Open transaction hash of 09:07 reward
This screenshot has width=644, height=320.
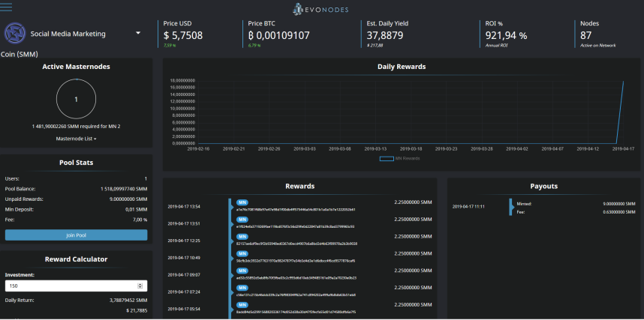[x=296, y=278]
